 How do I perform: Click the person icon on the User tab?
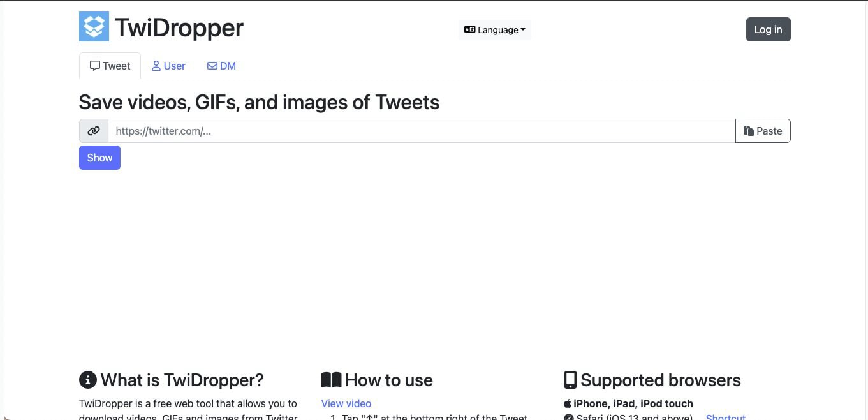156,66
